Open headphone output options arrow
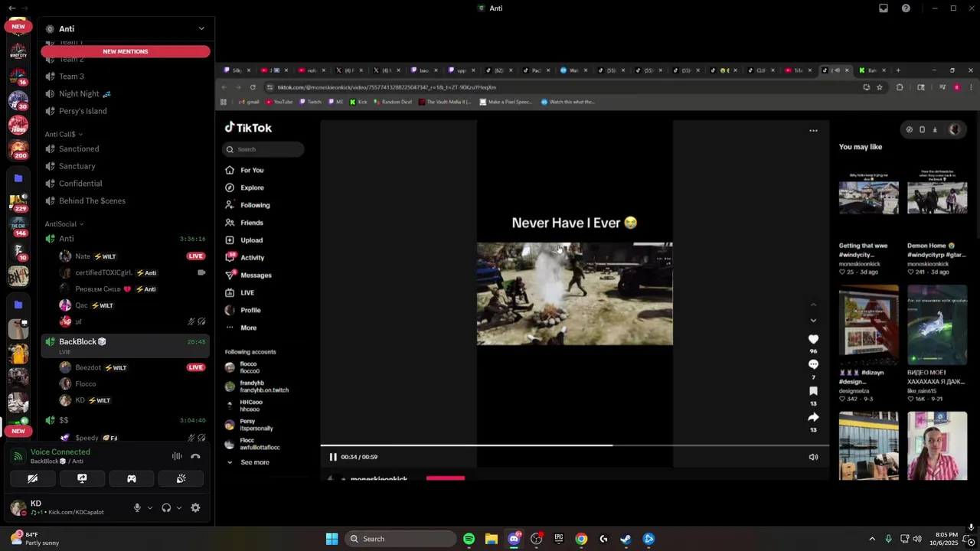The image size is (980, 551). (178, 507)
